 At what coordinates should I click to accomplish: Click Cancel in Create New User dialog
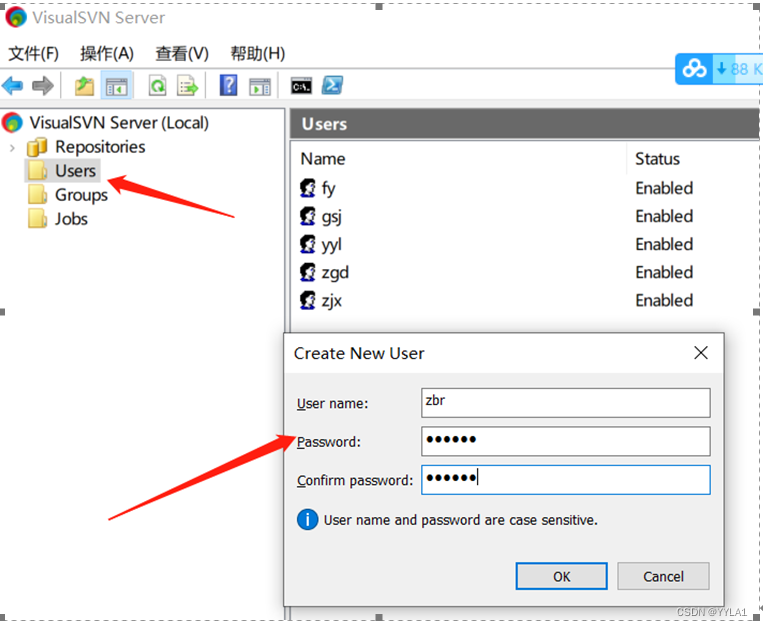click(x=663, y=576)
